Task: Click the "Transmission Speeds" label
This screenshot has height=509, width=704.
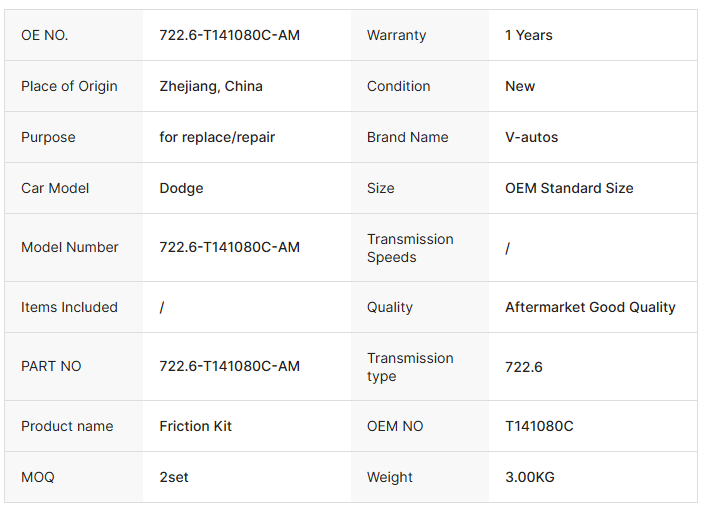Action: [410, 248]
